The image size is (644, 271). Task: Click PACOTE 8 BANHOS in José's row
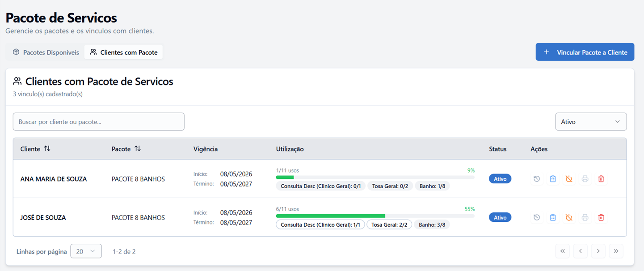(x=138, y=218)
